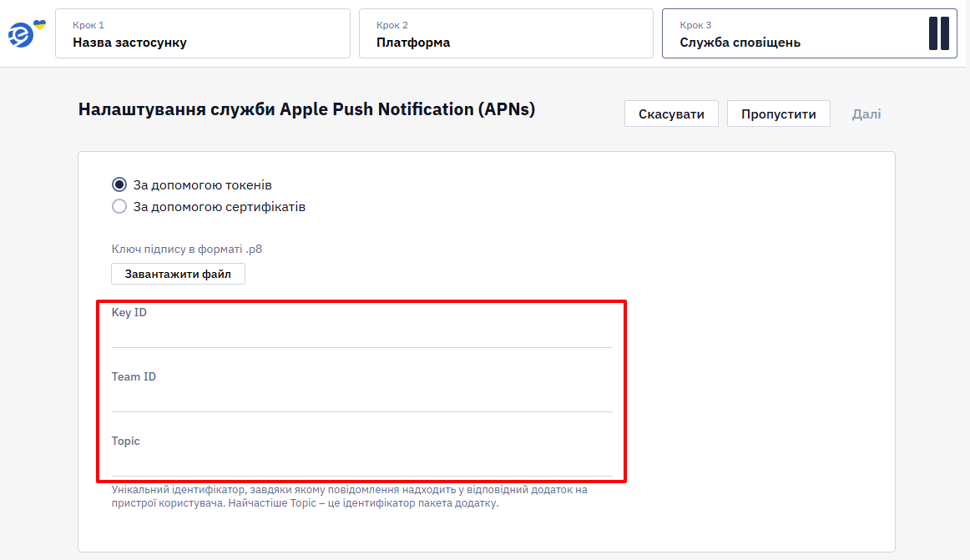Focus the Key ID input field
This screenshot has width=970, height=560.
tap(362, 335)
